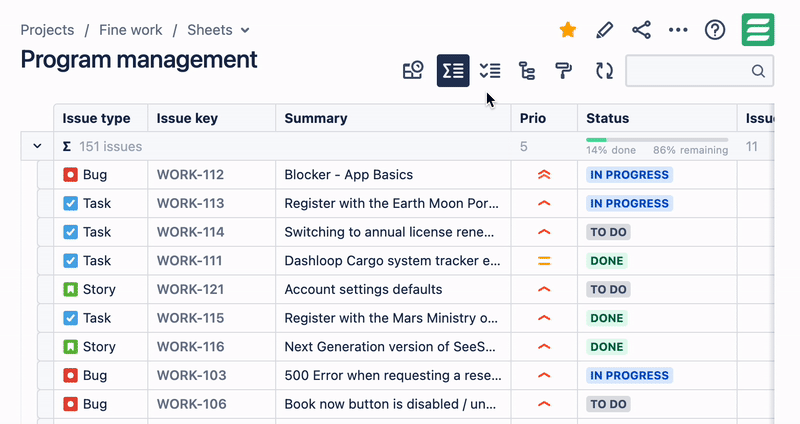Click the hierarchy tree toolbar icon

(x=527, y=70)
